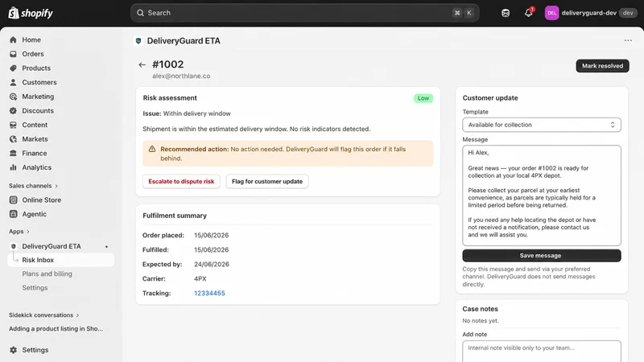Click the Finance bank icon

click(13, 153)
